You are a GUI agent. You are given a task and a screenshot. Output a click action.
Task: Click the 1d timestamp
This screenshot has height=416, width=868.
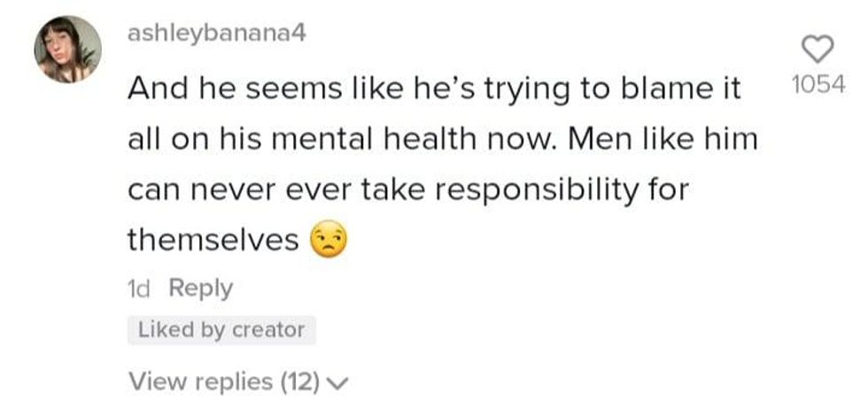click(x=140, y=289)
